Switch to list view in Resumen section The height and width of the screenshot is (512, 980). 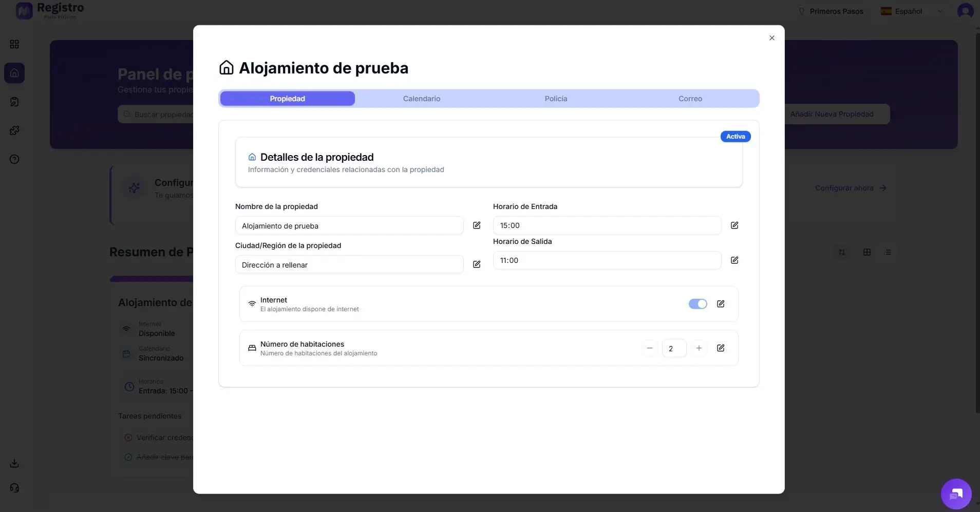coord(889,252)
